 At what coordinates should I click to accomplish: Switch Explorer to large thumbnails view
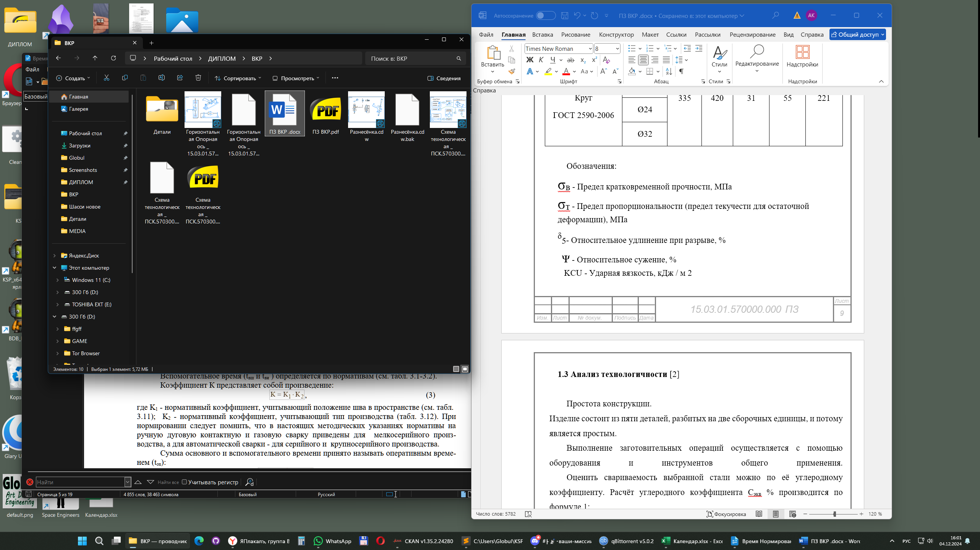[465, 369]
